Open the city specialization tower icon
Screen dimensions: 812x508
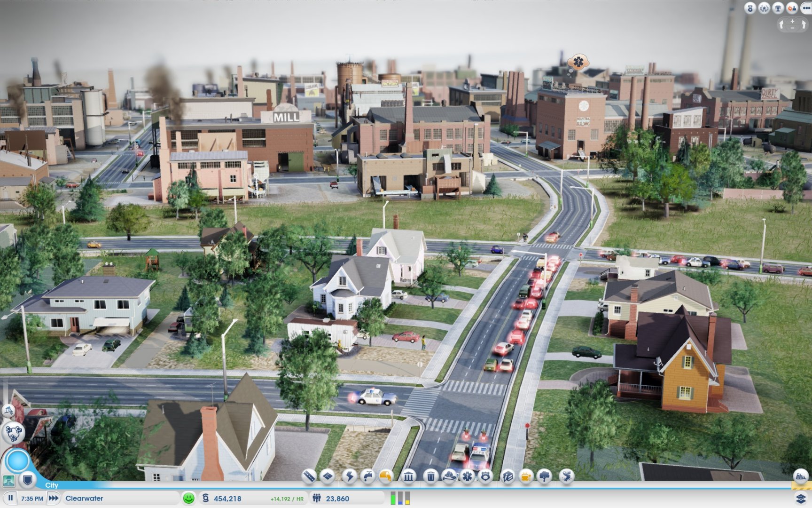point(9,411)
